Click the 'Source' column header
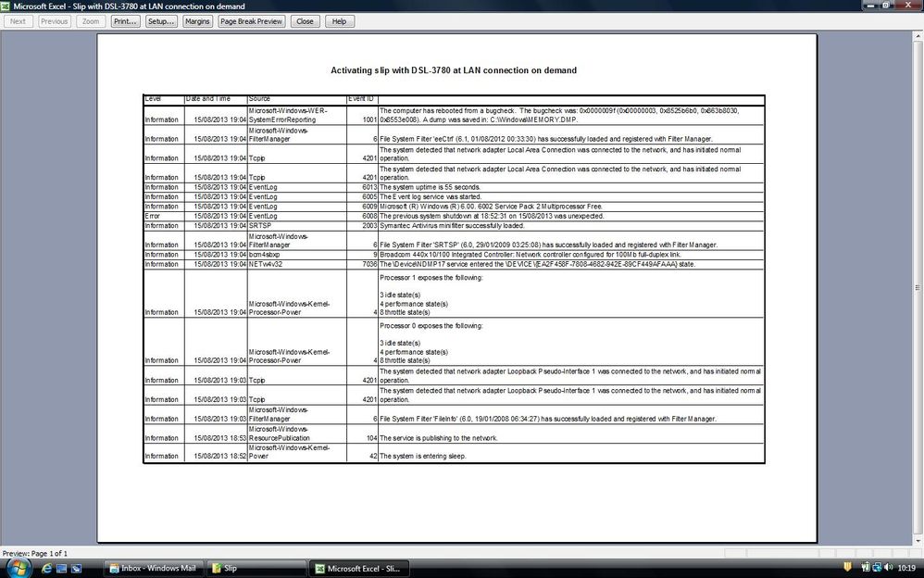The image size is (924, 578). tap(297, 98)
